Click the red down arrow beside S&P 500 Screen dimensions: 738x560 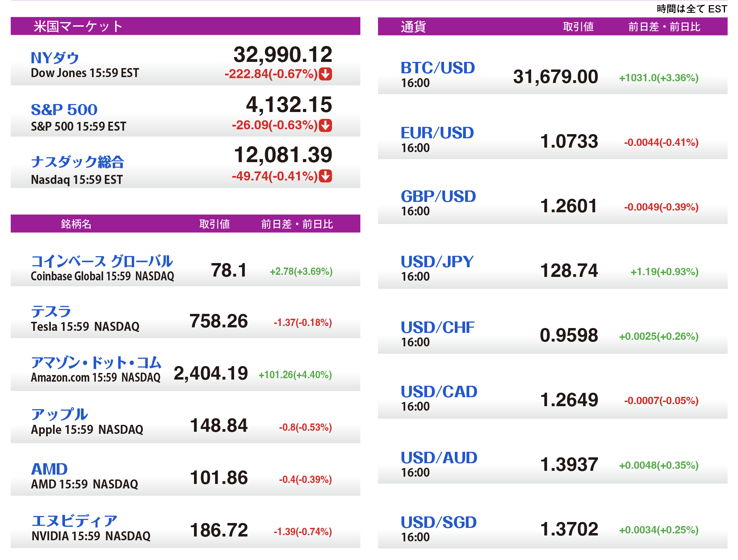(x=325, y=125)
